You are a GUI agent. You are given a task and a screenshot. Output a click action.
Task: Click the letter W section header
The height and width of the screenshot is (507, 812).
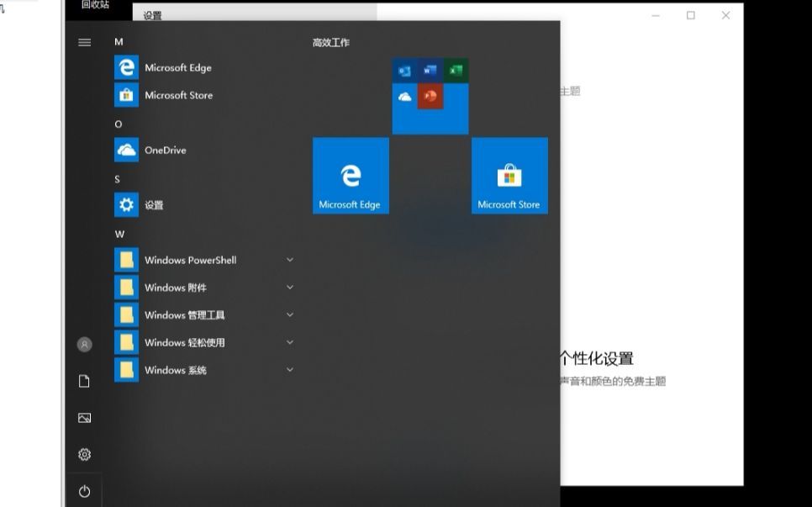tap(119, 234)
